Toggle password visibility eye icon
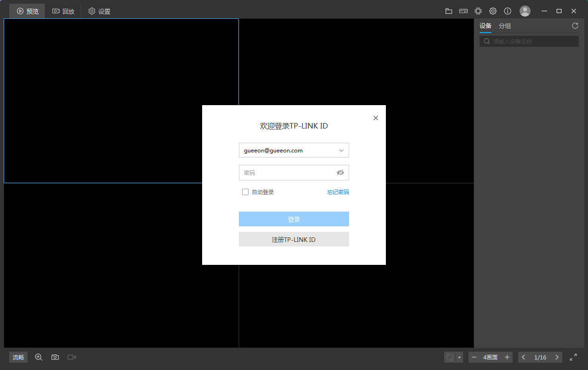 [340, 173]
